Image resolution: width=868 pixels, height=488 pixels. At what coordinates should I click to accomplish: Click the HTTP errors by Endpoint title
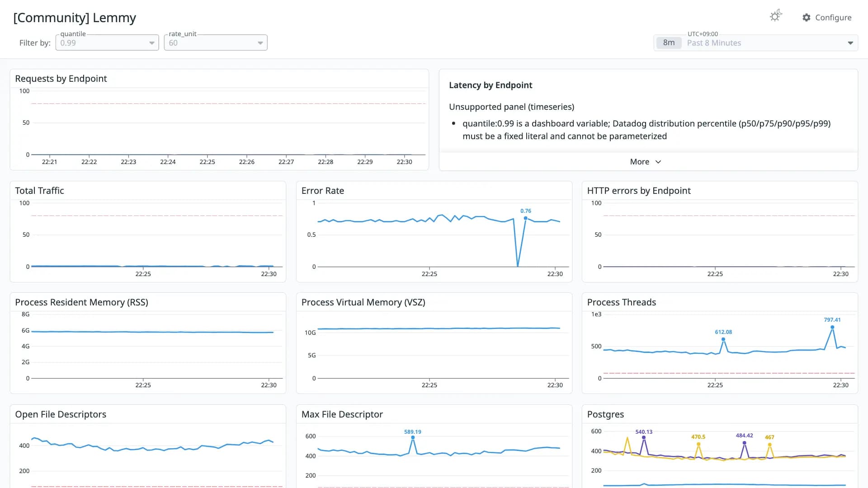click(x=639, y=191)
